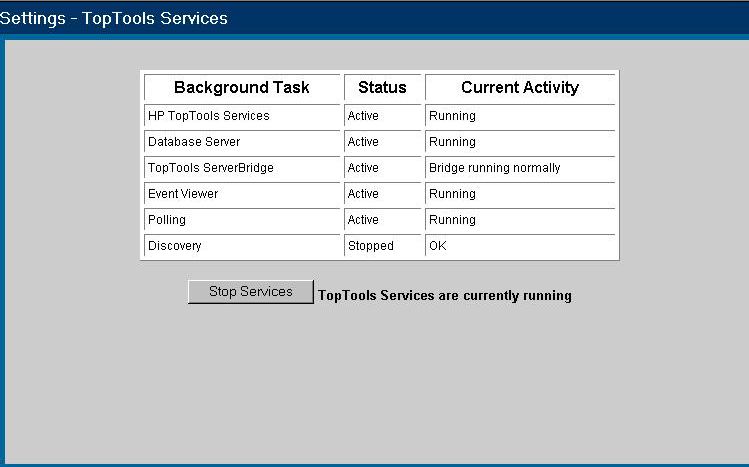This screenshot has width=749, height=467.
Task: Click Active status of Polling
Action: click(383, 220)
